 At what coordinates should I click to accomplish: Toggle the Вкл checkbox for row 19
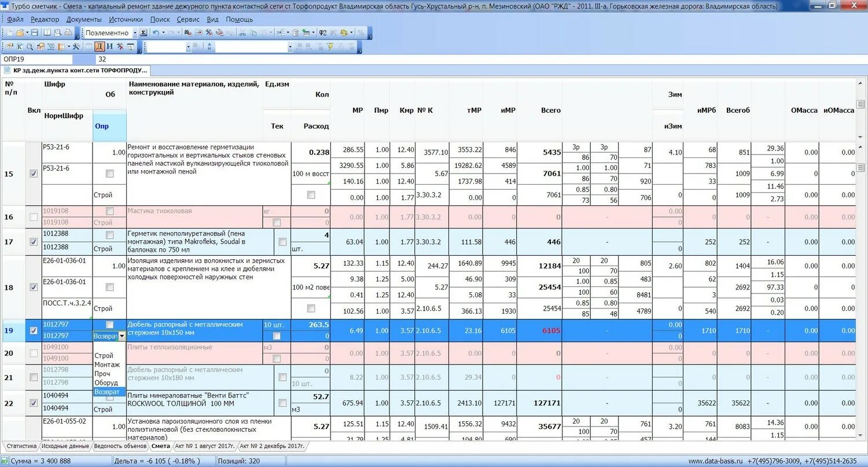[x=34, y=330]
